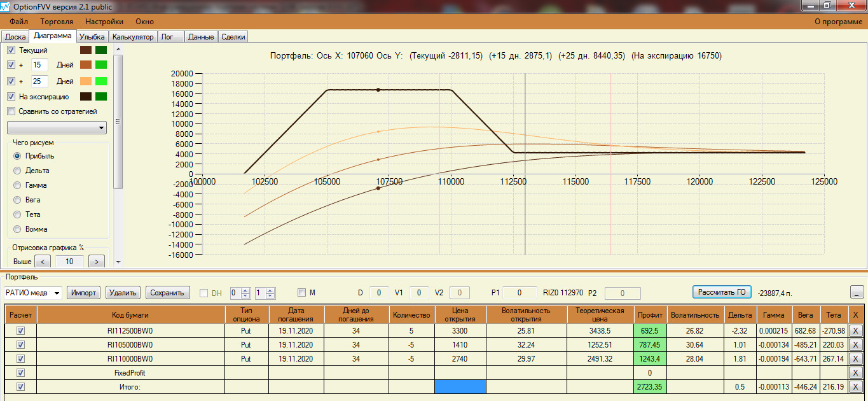Enable Сравнить со стратегией checkbox
Screen dimensions: 868x401
pyautogui.click(x=11, y=111)
